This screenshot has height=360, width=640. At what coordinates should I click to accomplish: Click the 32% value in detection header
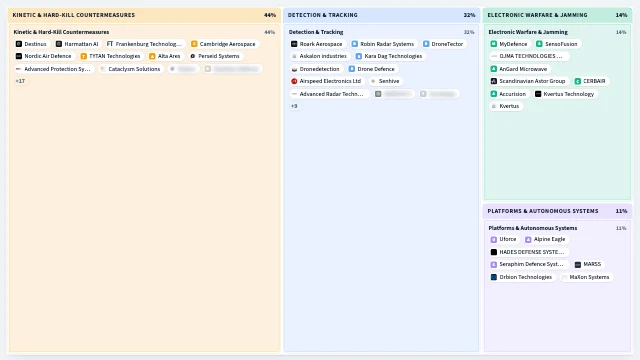point(469,15)
